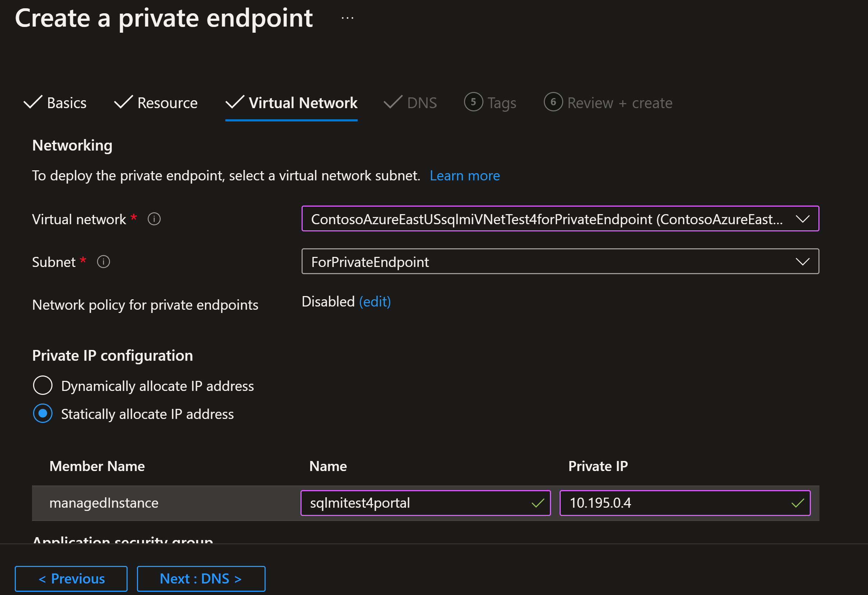Click the Virtual network info icon
The height and width of the screenshot is (595, 868).
click(154, 219)
